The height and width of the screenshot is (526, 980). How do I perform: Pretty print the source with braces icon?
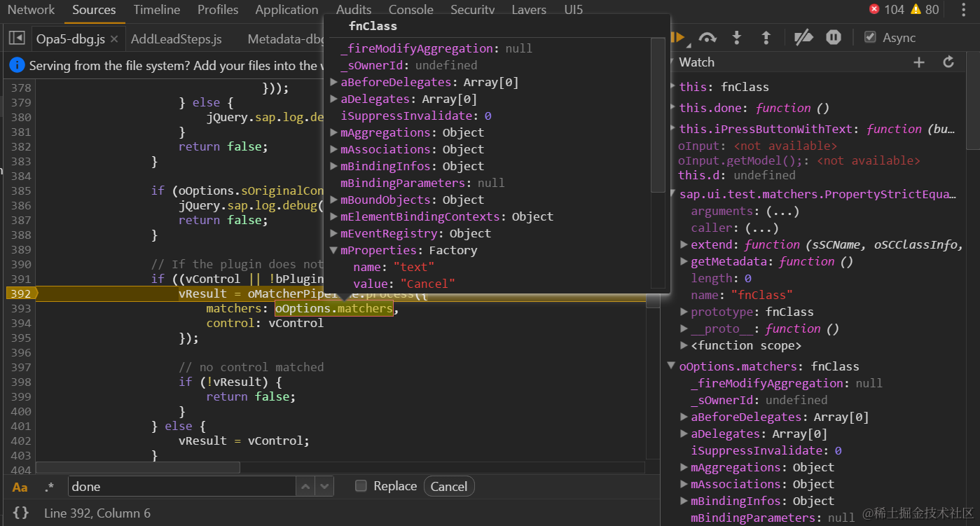(21, 513)
